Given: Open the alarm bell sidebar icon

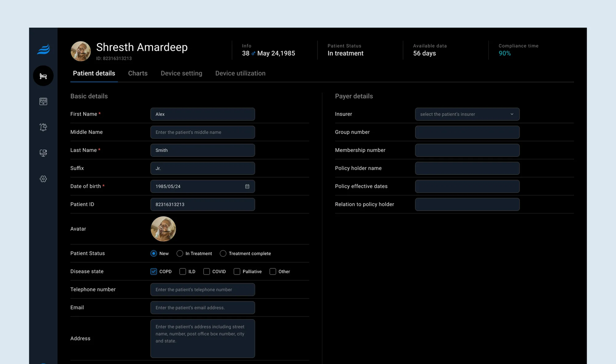Looking at the screenshot, I should [x=43, y=127].
